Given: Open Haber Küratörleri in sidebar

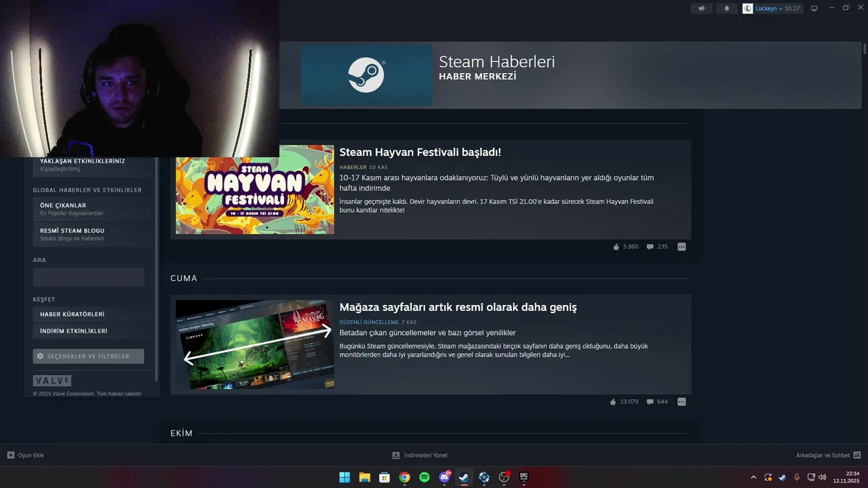Looking at the screenshot, I should [x=92, y=314].
